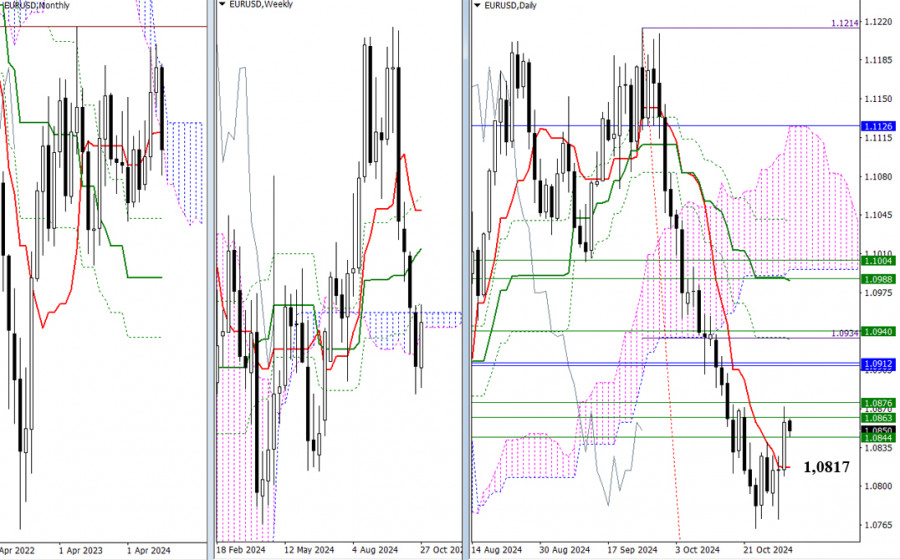Open the EURUSD,Weekly chart title dropdown arrow
Viewport: 900px width, 560px height.
[223, 4]
